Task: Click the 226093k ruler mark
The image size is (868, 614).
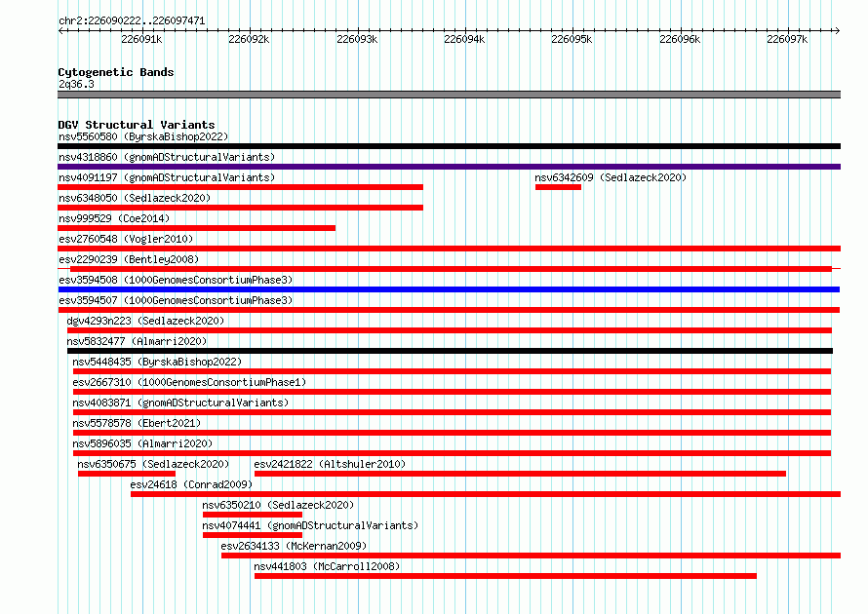Action: click(357, 39)
